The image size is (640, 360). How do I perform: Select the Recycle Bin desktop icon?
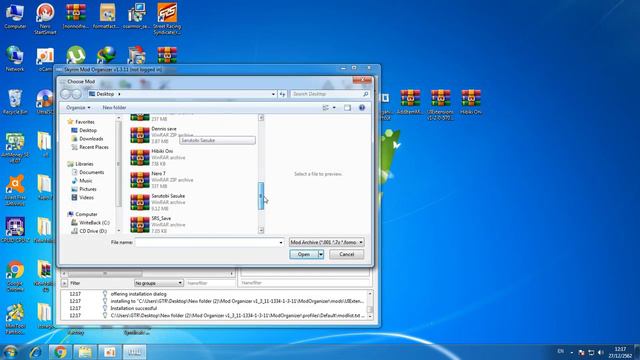tap(15, 102)
